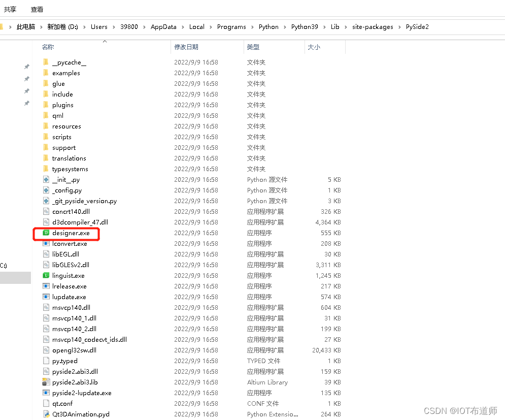Expand the chevron after Python breadcrumb
The width and height of the screenshot is (505, 420).
(x=285, y=27)
